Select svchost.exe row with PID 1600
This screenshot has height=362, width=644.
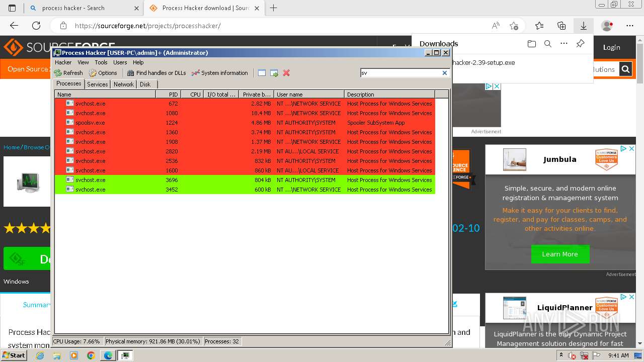coord(245,170)
